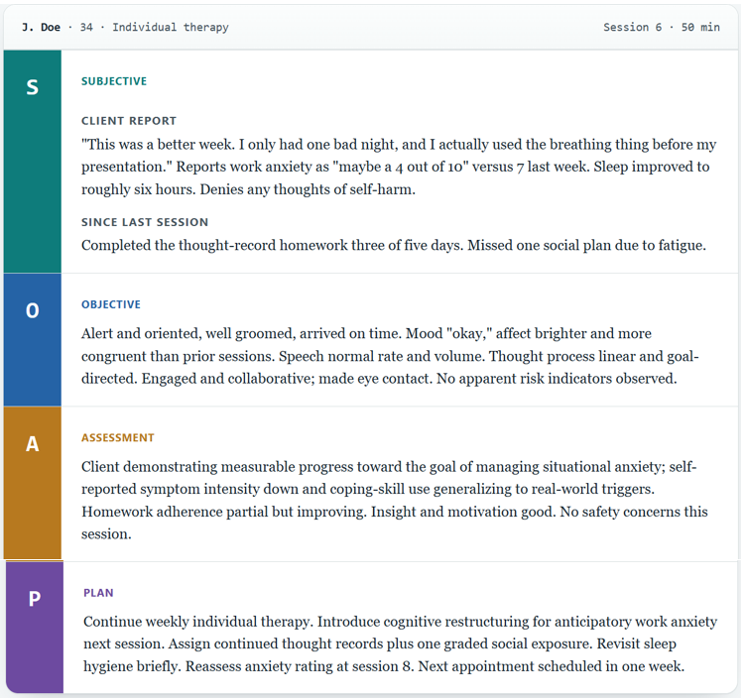This screenshot has width=746, height=700.
Task: Click the blue O section badge
Action: [x=33, y=339]
